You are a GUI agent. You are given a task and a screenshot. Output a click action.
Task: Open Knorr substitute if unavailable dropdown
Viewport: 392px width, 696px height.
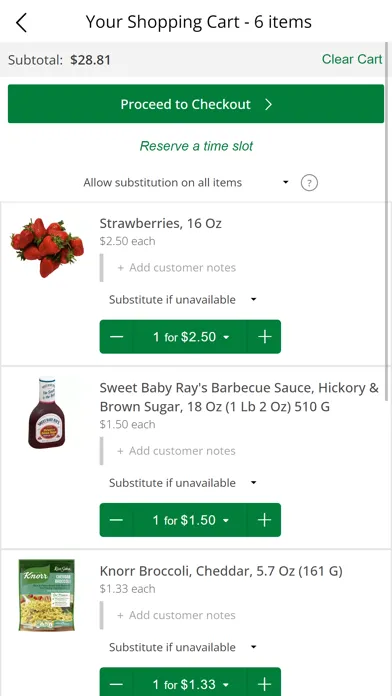coord(183,647)
